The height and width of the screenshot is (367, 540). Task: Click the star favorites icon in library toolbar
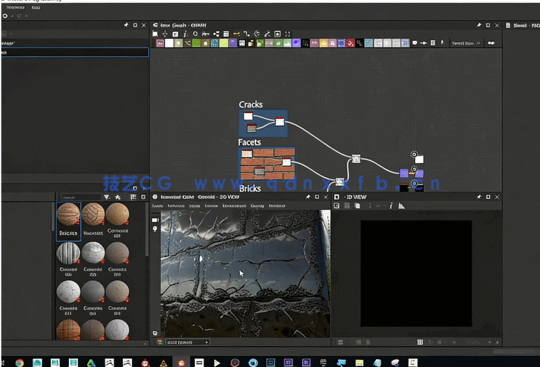point(118,197)
